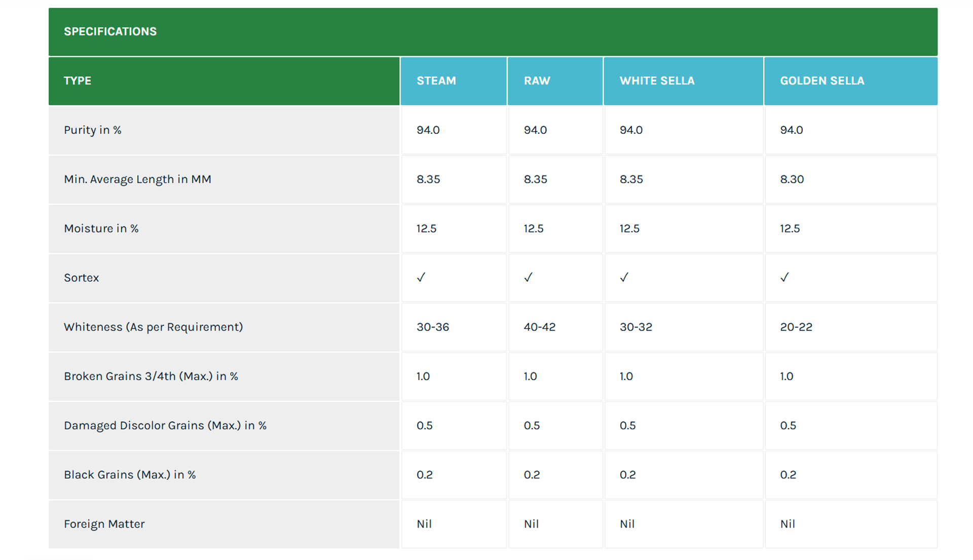973x560 pixels.
Task: Click the Sortex checkmark under White Sella
Action: click(x=624, y=277)
